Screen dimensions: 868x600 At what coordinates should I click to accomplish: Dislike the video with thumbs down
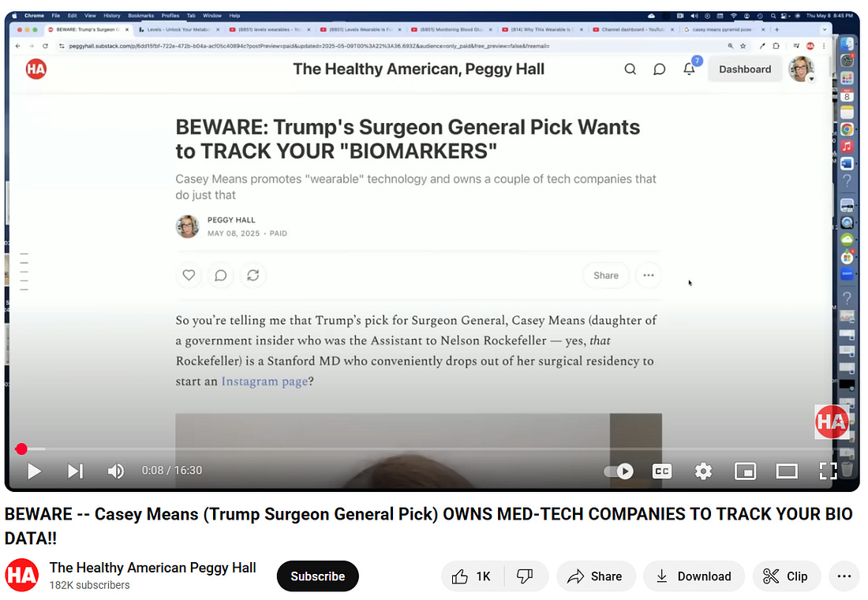(525, 577)
